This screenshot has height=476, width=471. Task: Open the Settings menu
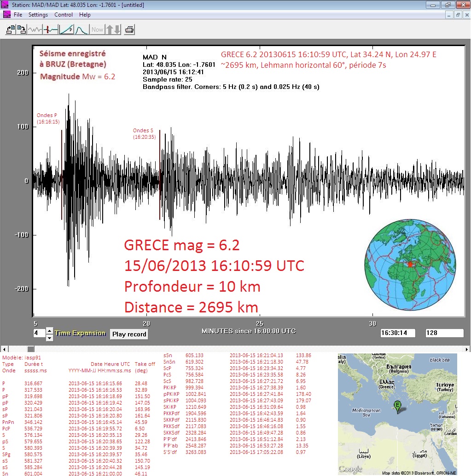click(38, 15)
